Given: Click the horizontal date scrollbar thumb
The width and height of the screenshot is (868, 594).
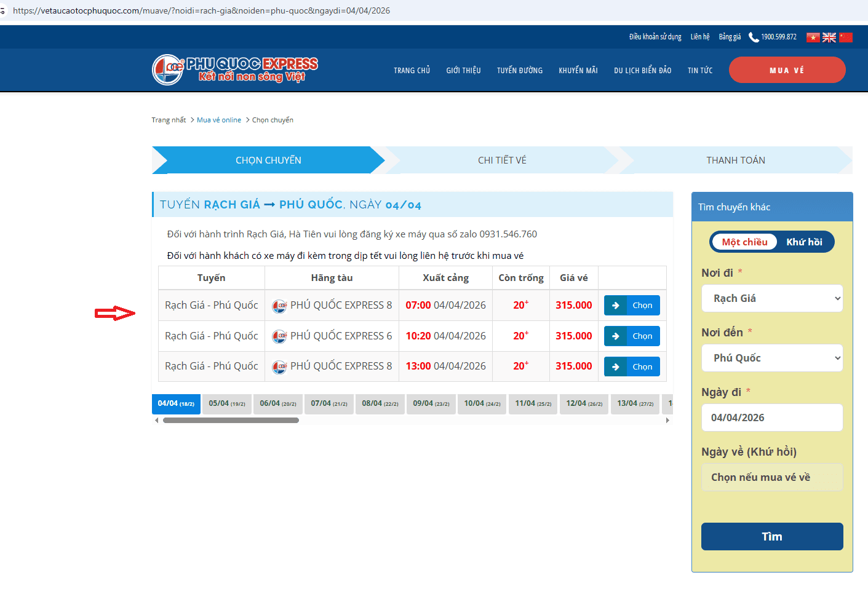Looking at the screenshot, I should coord(231,421).
